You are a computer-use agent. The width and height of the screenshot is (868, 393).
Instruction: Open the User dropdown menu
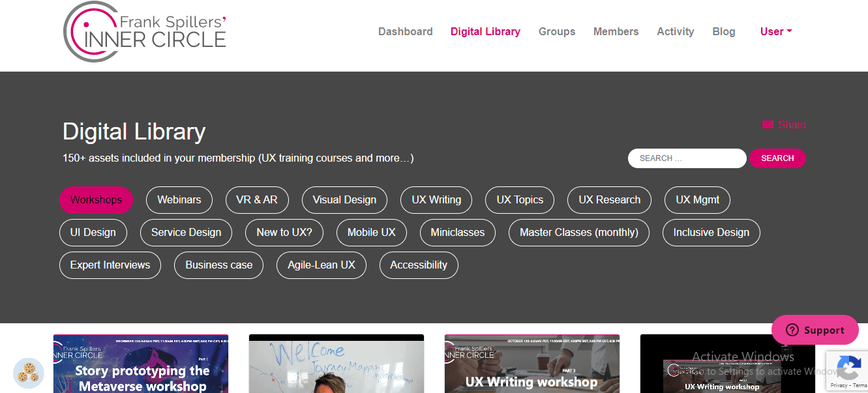click(x=776, y=31)
